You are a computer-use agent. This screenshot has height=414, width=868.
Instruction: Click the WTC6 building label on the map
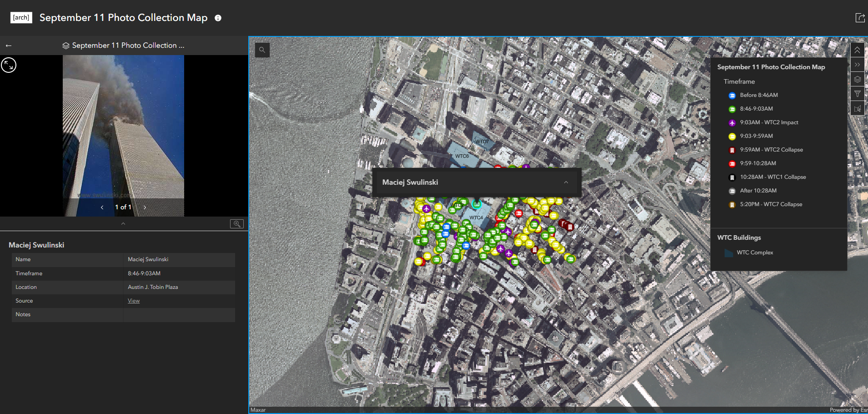(x=462, y=156)
